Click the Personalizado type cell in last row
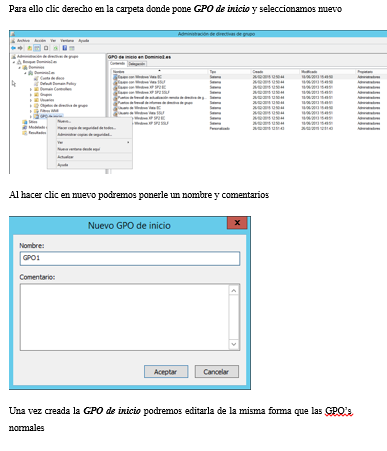Viewport: 387px width, 451px height. [220, 129]
